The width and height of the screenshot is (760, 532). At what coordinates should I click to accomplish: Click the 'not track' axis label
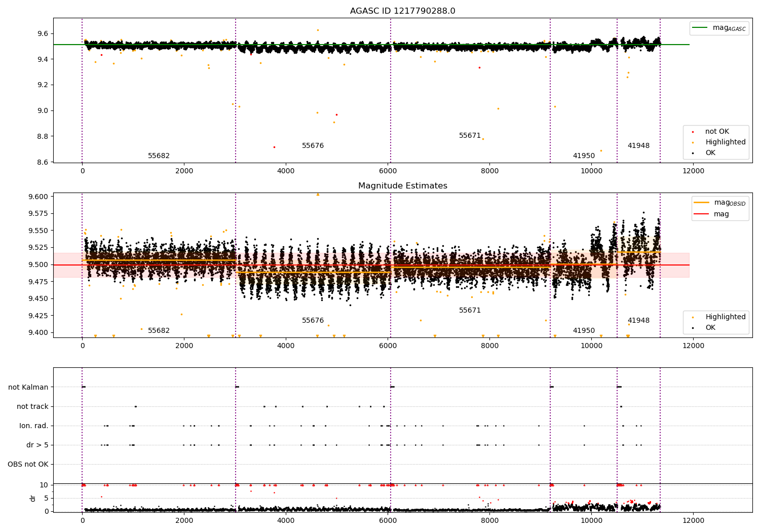click(32, 407)
